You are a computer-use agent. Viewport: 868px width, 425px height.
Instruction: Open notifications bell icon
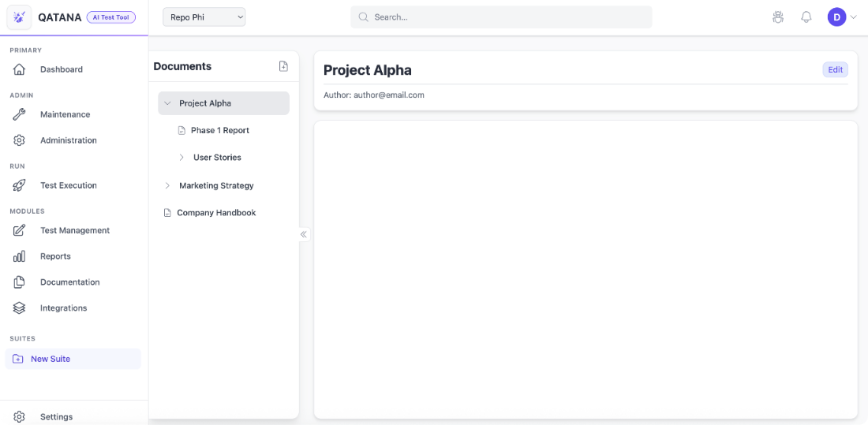click(806, 17)
